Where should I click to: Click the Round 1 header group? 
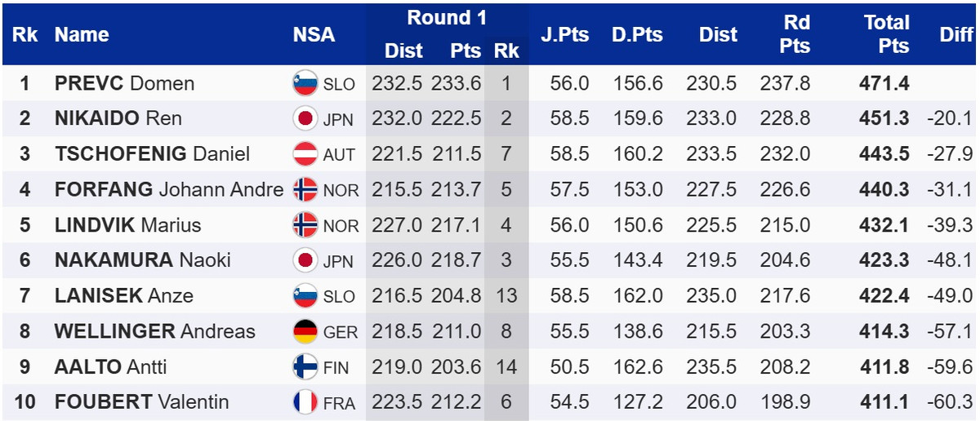click(439, 18)
